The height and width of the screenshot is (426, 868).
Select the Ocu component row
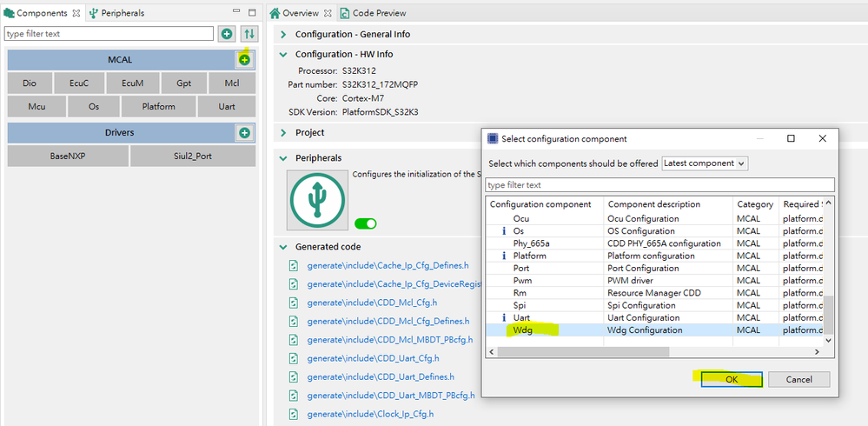[655, 219]
